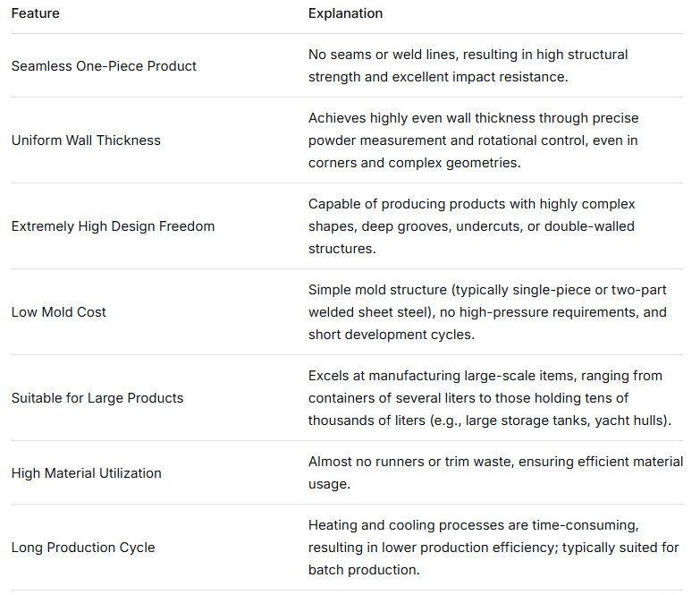Click the Explanation column header
The image size is (700, 595).
[345, 13]
